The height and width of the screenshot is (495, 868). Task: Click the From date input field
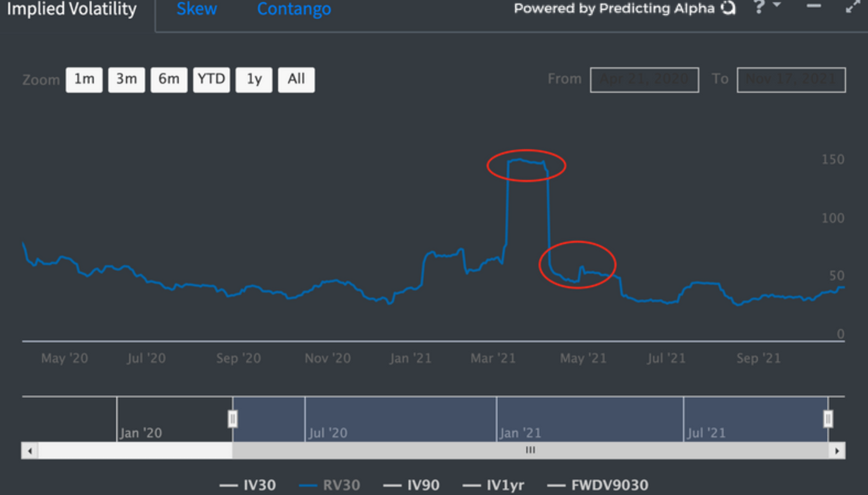point(645,80)
